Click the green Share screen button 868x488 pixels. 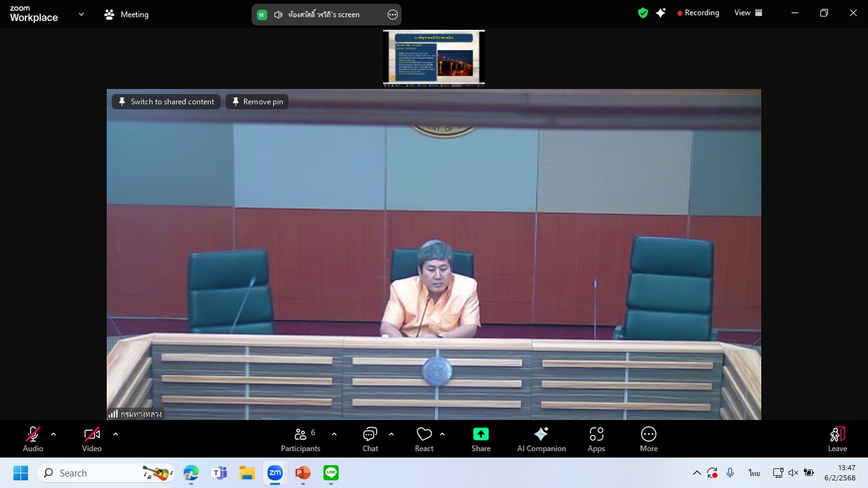pyautogui.click(x=481, y=439)
